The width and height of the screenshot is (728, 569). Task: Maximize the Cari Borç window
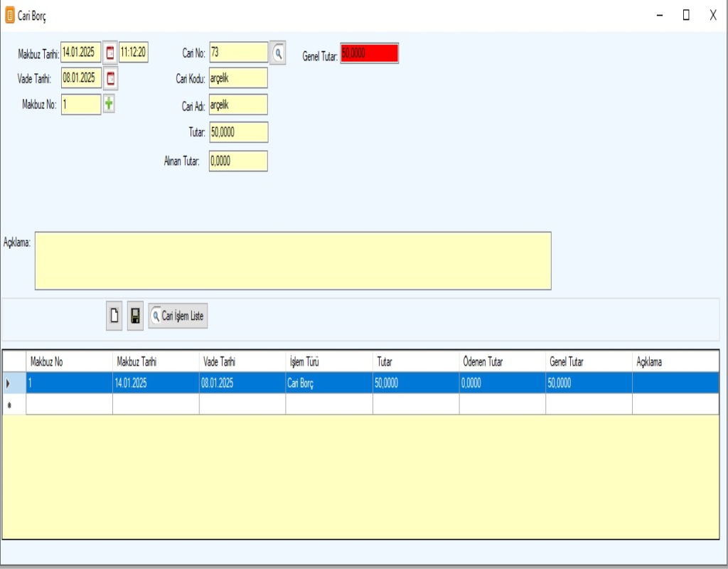686,15
